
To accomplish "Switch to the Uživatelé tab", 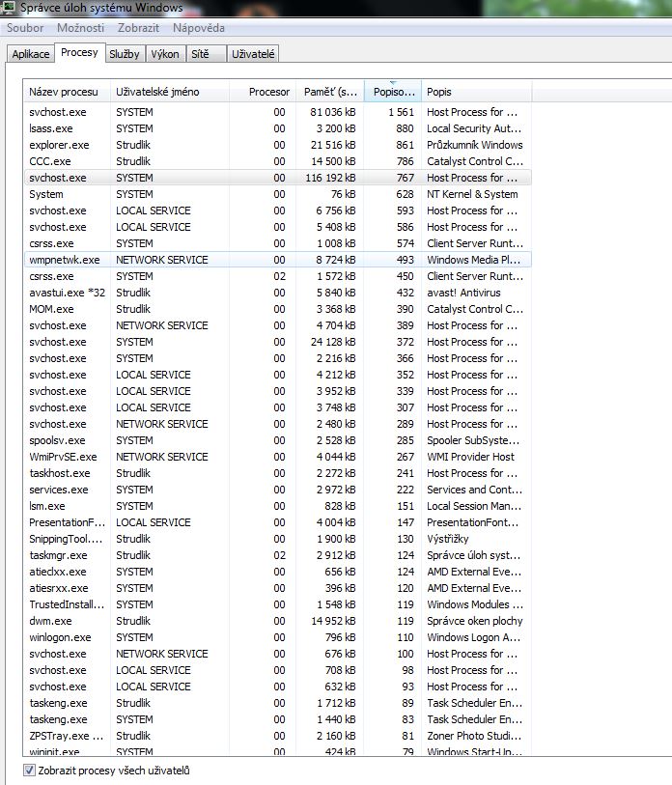I will [x=253, y=54].
